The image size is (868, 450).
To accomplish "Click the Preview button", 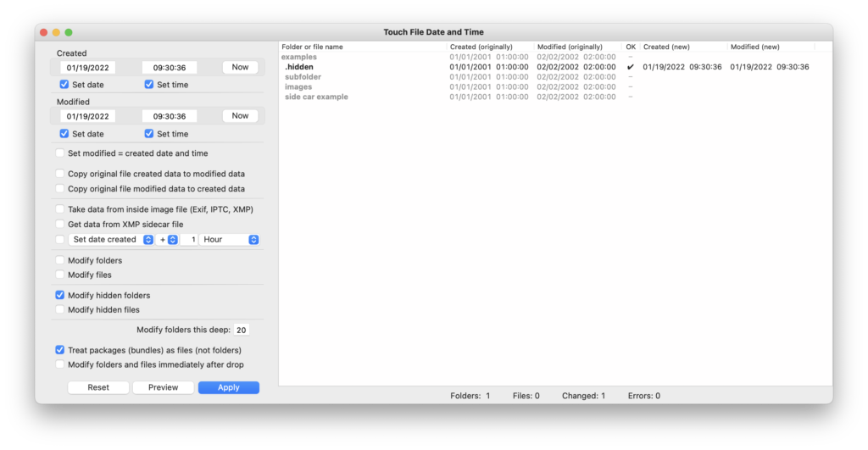I will pyautogui.click(x=163, y=387).
